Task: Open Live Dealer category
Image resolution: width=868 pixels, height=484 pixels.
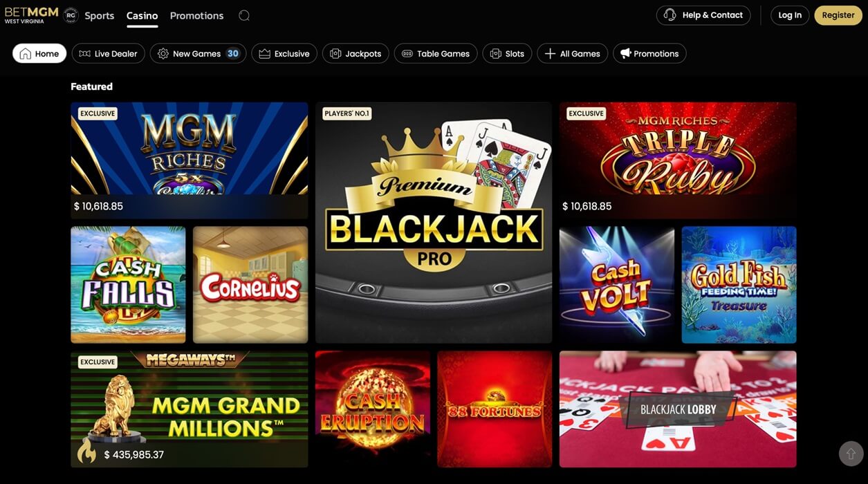Action: tap(109, 53)
